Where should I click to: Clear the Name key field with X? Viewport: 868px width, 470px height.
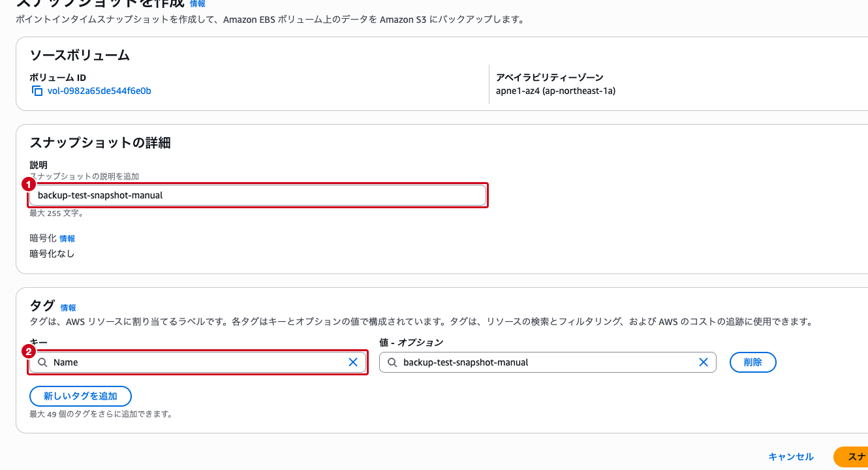pos(353,362)
